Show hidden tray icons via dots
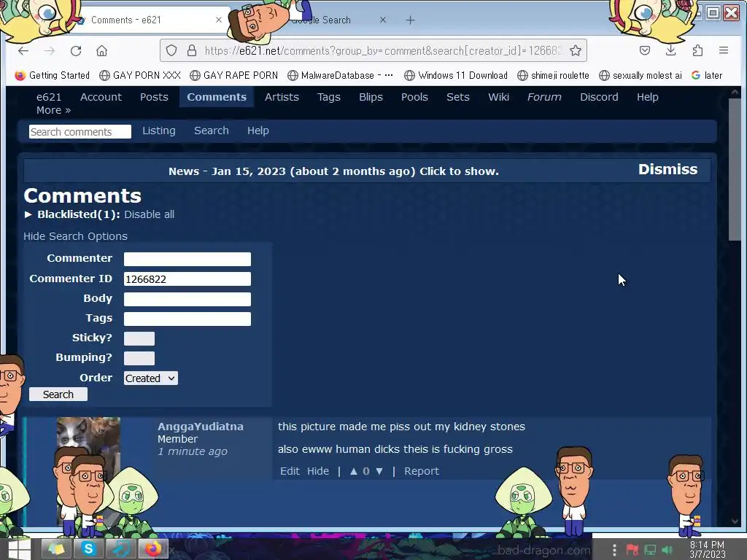The width and height of the screenshot is (747, 560). coord(614,550)
